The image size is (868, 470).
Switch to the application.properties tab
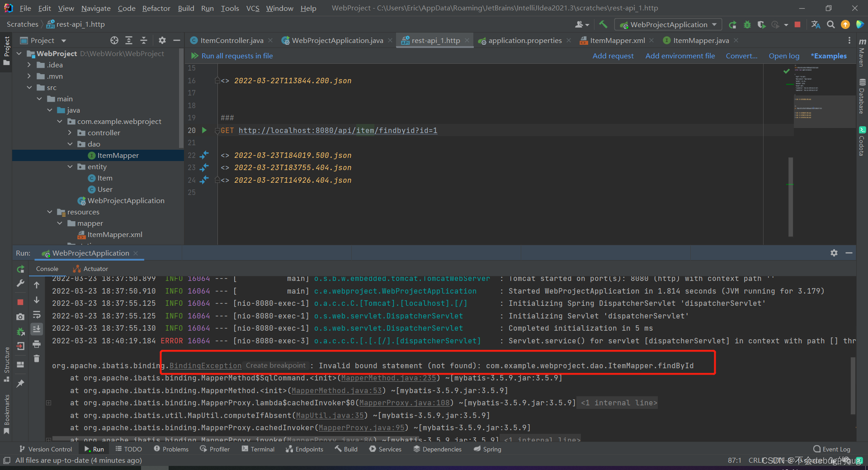[x=524, y=40]
